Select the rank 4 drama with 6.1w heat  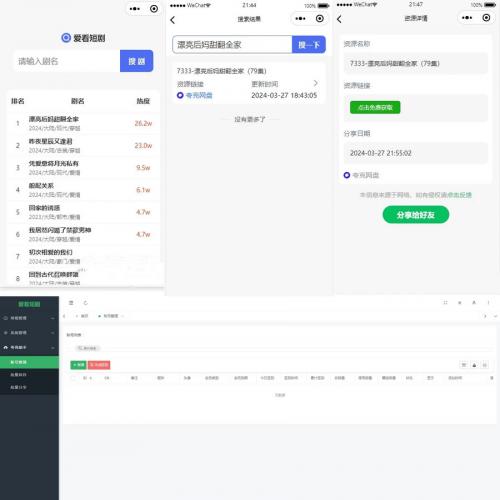(83, 190)
